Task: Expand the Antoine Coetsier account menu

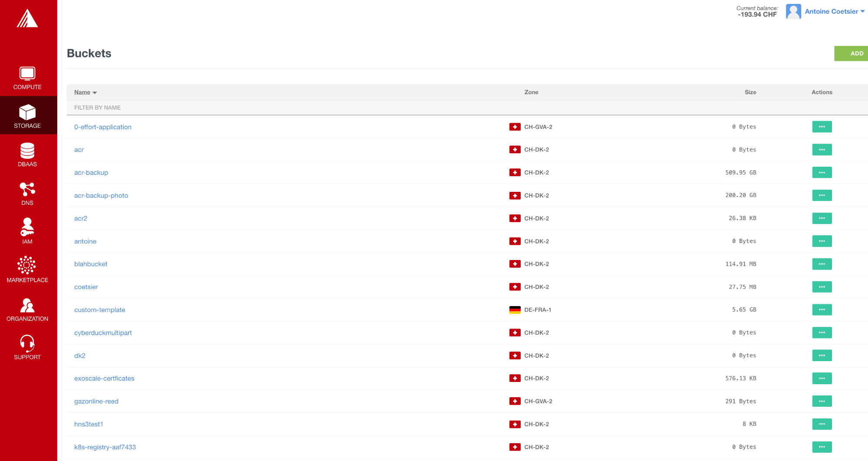Action: click(x=832, y=11)
